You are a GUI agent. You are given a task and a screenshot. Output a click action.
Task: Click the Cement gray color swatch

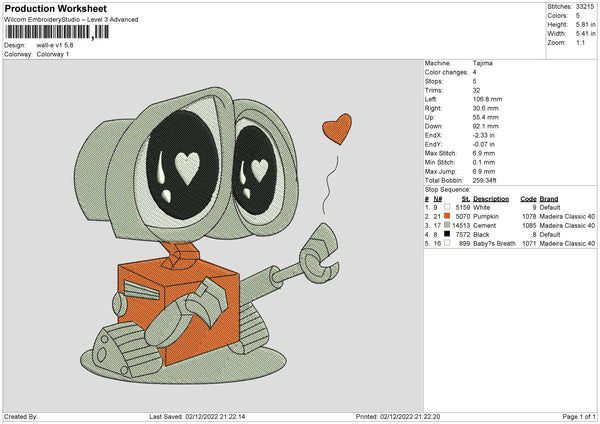447,225
